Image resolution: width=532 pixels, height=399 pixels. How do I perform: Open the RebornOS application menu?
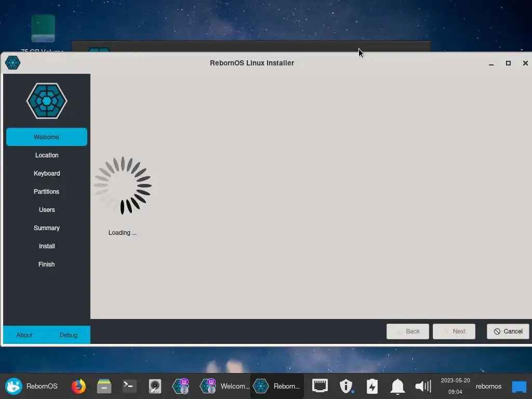point(31,386)
